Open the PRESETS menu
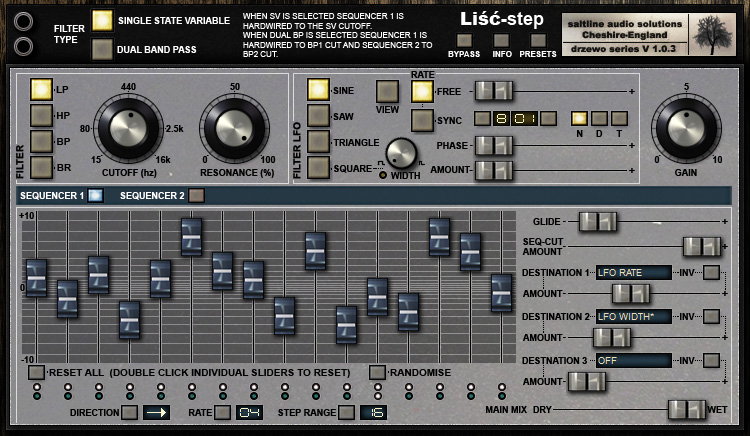Viewport: 750px width, 436px height. point(538,40)
